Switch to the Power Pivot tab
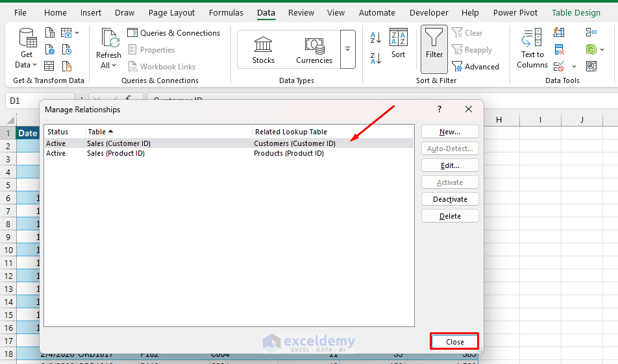Viewport: 618px width, 364px height. tap(515, 12)
